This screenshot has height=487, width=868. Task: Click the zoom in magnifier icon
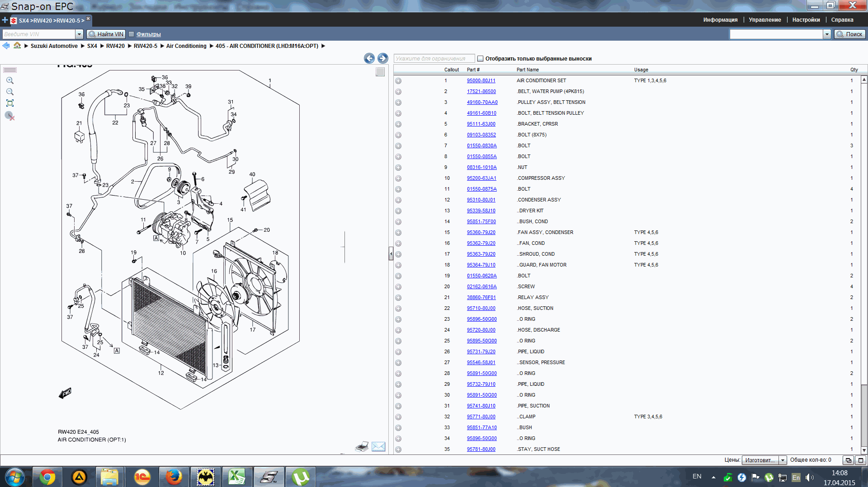coord(10,80)
